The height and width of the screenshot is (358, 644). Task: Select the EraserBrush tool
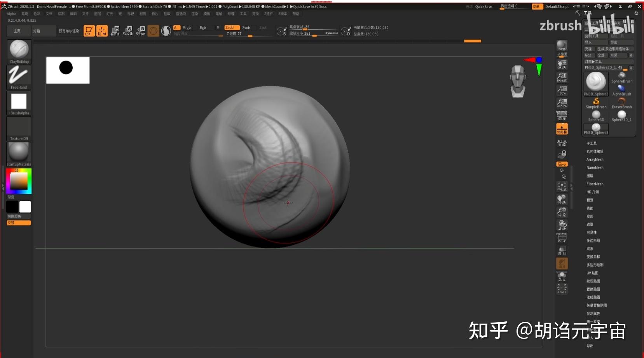coord(621,102)
